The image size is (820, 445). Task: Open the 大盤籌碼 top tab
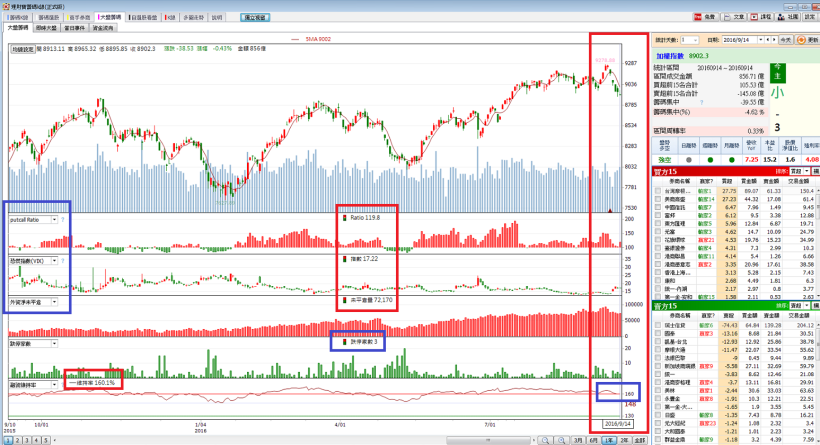tap(110, 17)
